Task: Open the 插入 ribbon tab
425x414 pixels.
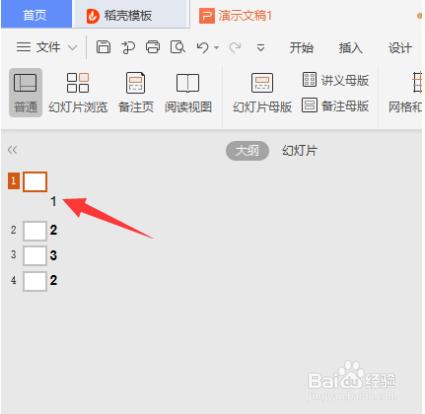Action: [351, 48]
